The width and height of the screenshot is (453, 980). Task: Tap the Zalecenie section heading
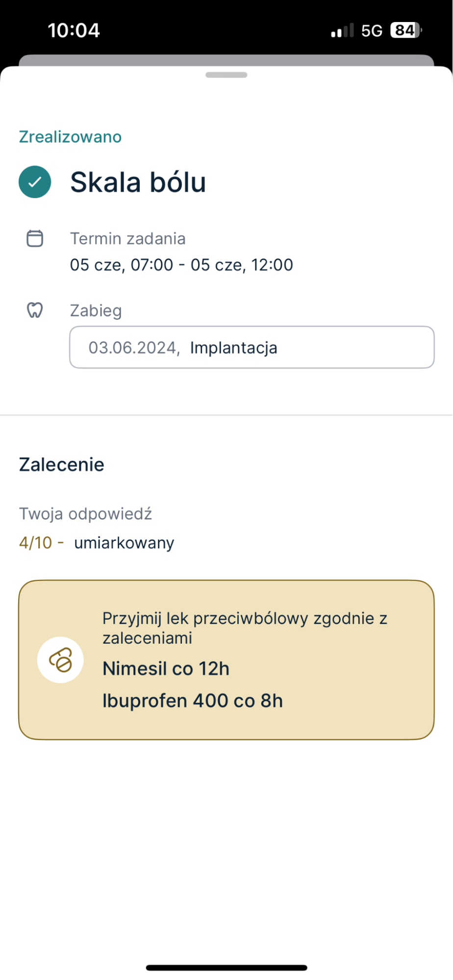click(x=62, y=465)
